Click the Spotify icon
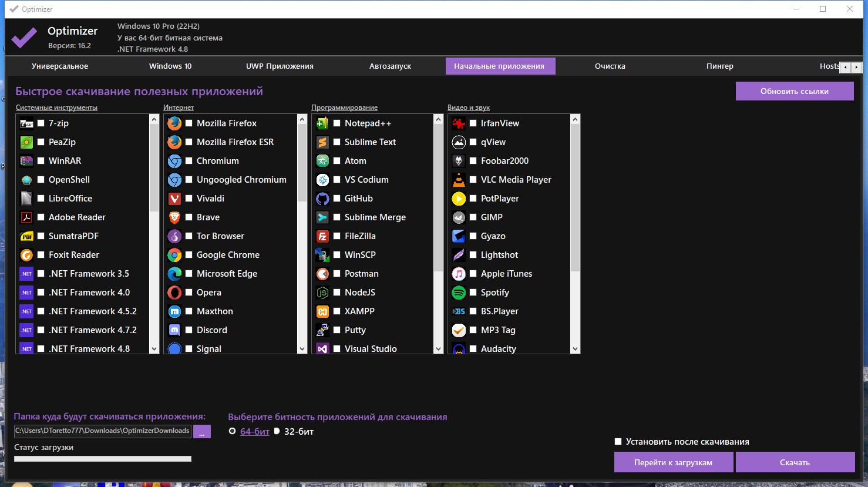Viewport: 868px width, 487px height. (459, 293)
